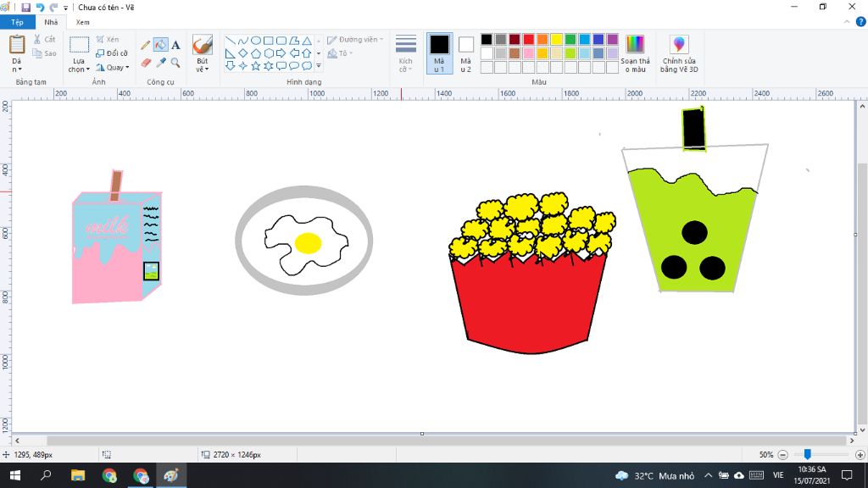Open weather widget showing 32°C Mưa nhỏ
Image resolution: width=868 pixels, height=488 pixels.
pyautogui.click(x=655, y=475)
